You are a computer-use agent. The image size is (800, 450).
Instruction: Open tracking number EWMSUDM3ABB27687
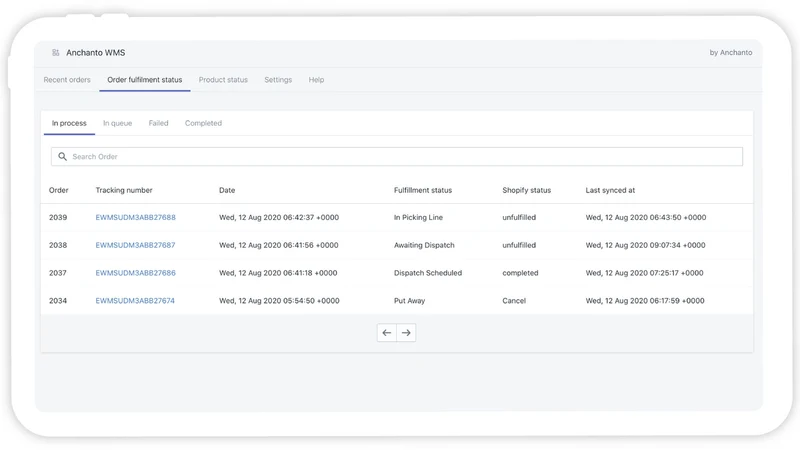coord(135,245)
